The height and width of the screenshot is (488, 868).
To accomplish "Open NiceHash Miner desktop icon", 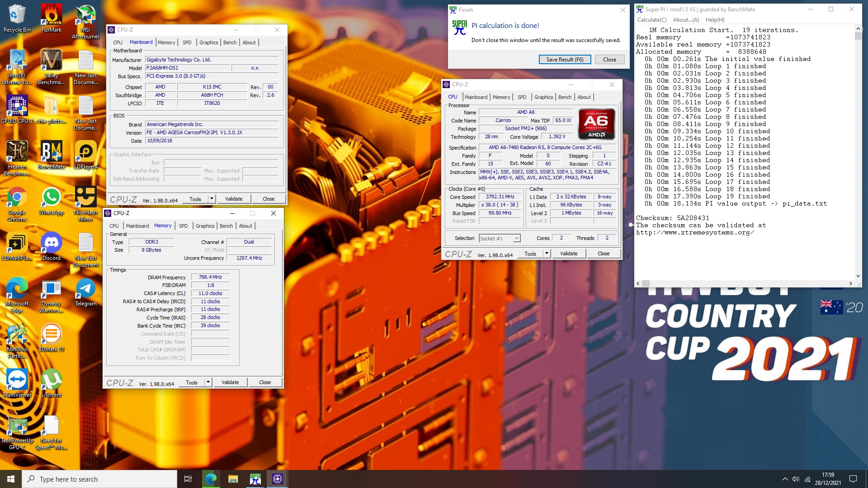I will point(85,204).
